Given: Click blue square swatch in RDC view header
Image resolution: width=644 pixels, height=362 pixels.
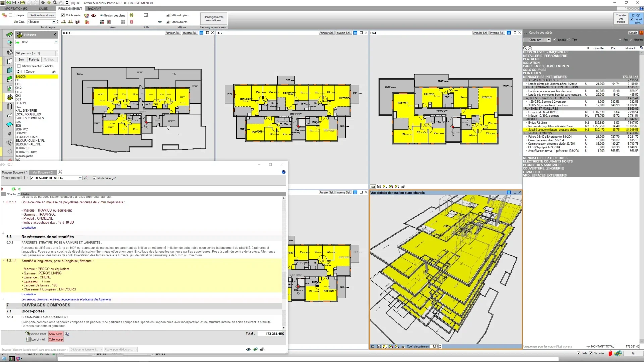Looking at the screenshot, I should tap(202, 33).
